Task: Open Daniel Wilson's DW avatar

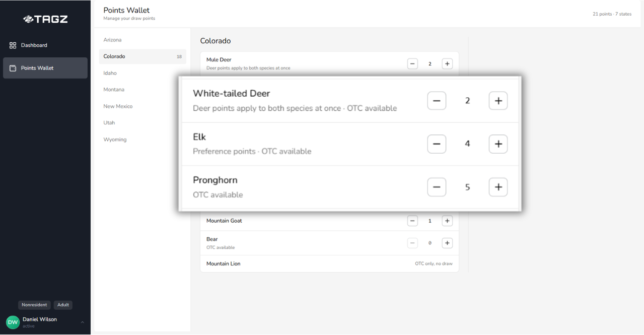Action: [x=12, y=321]
